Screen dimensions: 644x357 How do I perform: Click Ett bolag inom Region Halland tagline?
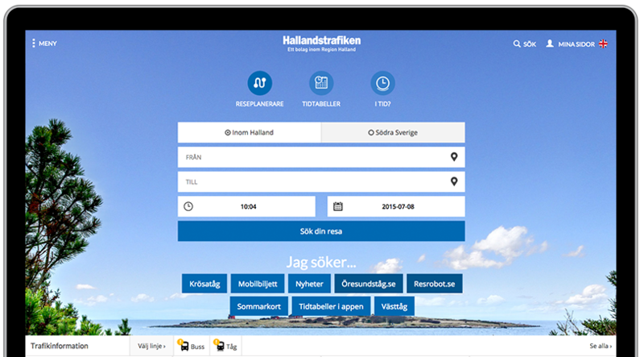pyautogui.click(x=321, y=49)
